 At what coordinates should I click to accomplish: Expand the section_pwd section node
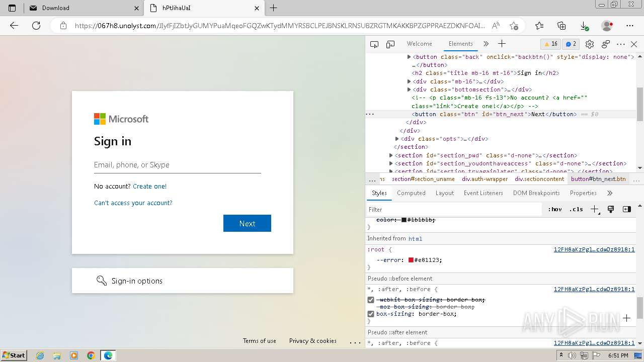pos(391,156)
